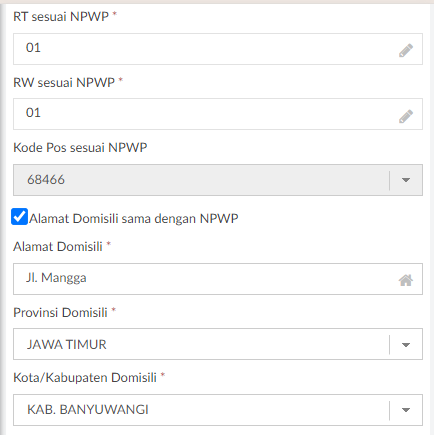
Task: Click the RT sesuai NPWP label
Action: (61, 16)
